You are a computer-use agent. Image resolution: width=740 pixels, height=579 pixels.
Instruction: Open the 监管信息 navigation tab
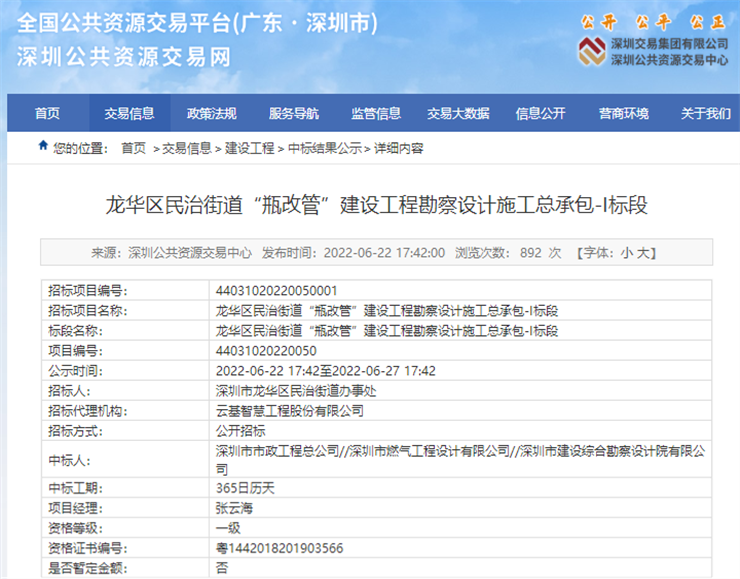(375, 114)
